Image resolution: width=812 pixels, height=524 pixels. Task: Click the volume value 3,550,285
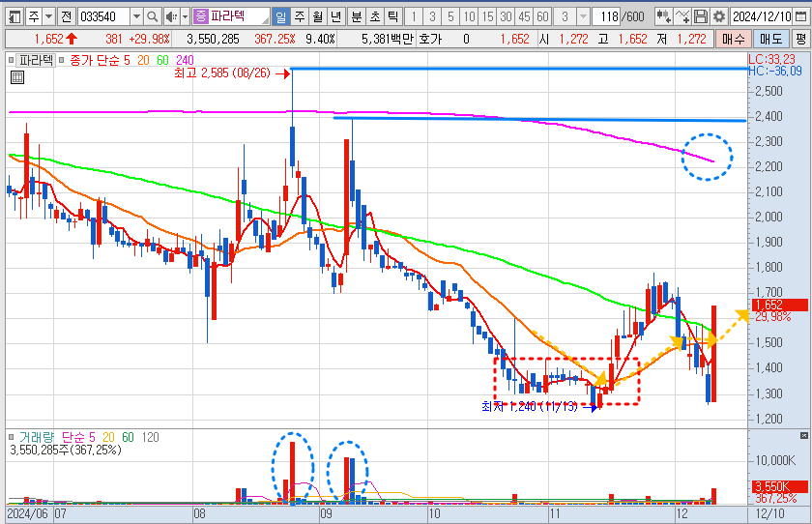click(x=213, y=39)
